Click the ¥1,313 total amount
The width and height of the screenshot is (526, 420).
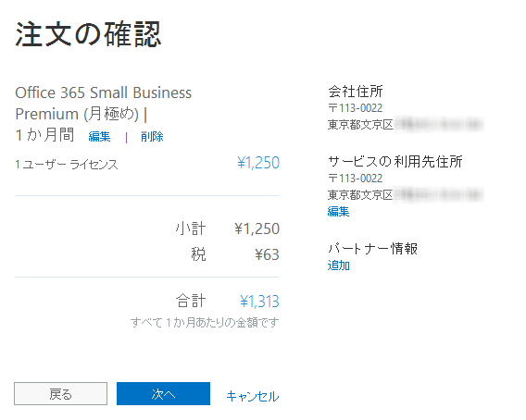click(259, 302)
